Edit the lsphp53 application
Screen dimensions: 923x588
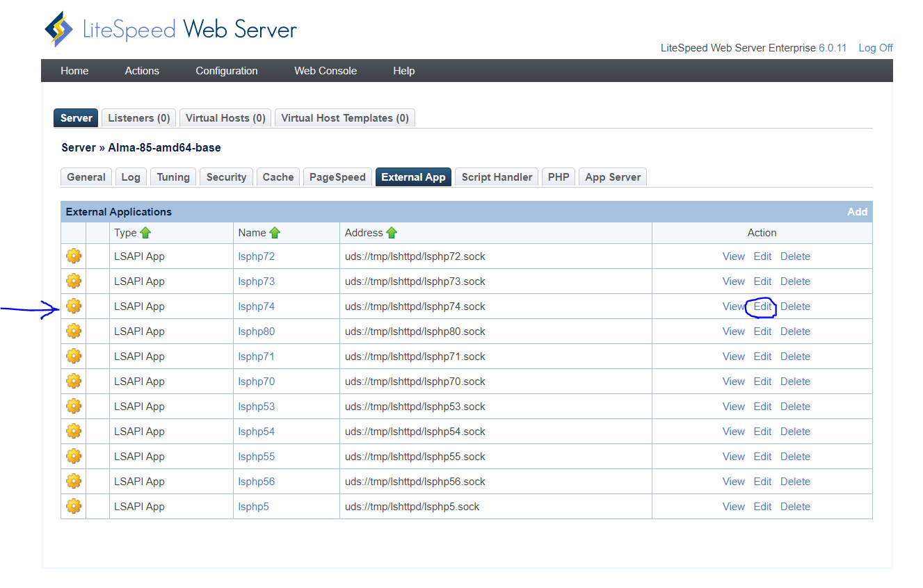click(x=762, y=407)
